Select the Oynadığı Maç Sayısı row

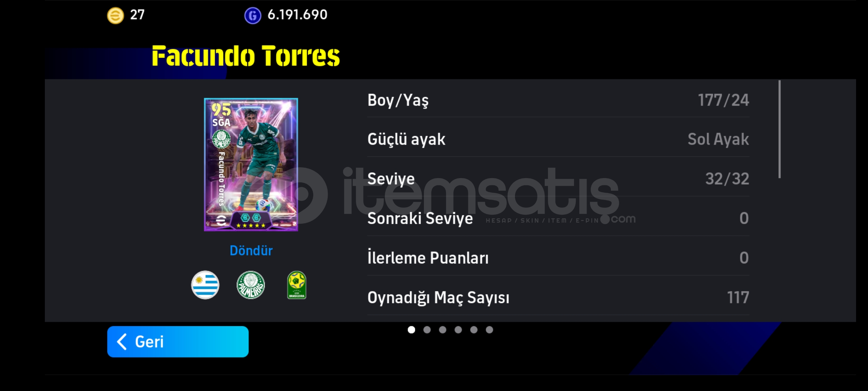pos(558,297)
